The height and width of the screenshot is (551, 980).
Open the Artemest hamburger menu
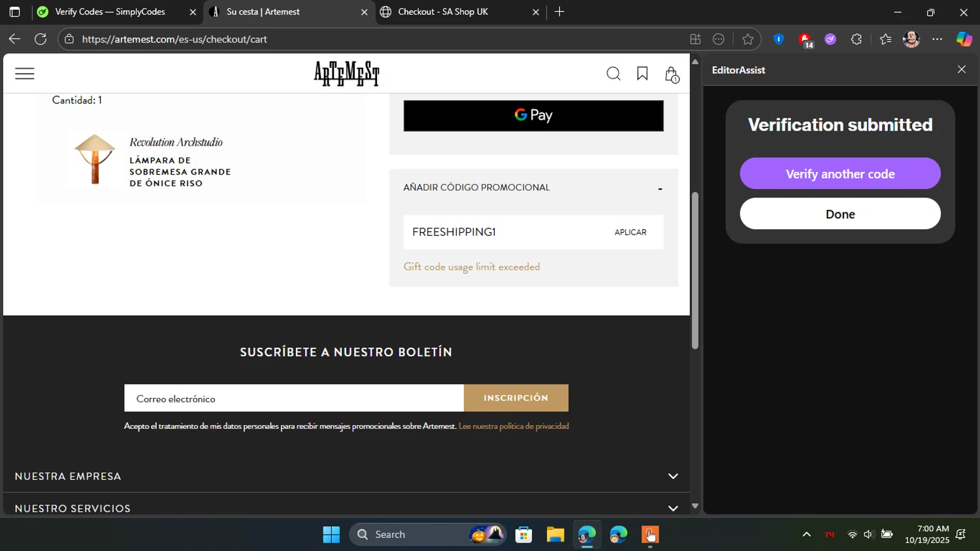pyautogui.click(x=24, y=73)
